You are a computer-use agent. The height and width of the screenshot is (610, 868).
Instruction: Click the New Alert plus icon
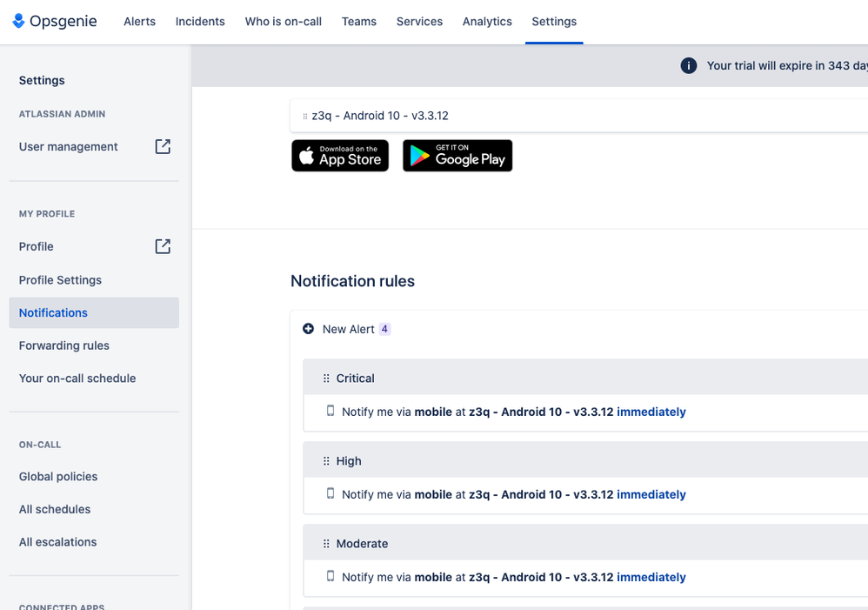coord(309,329)
